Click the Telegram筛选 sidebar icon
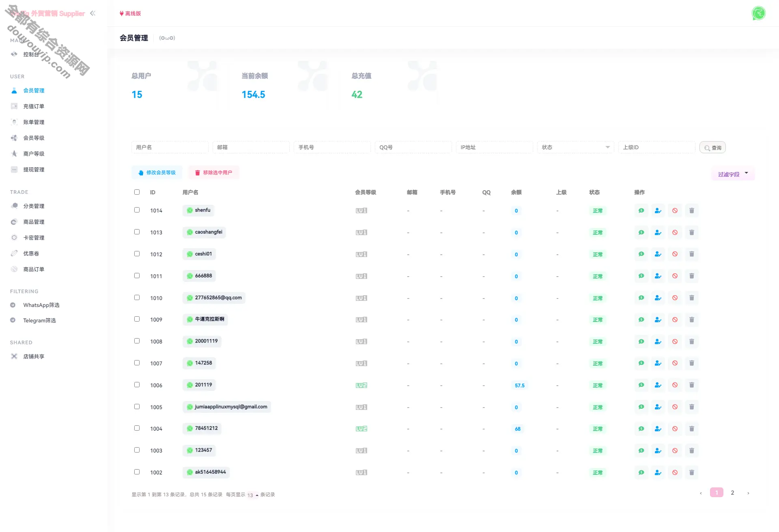 13,320
